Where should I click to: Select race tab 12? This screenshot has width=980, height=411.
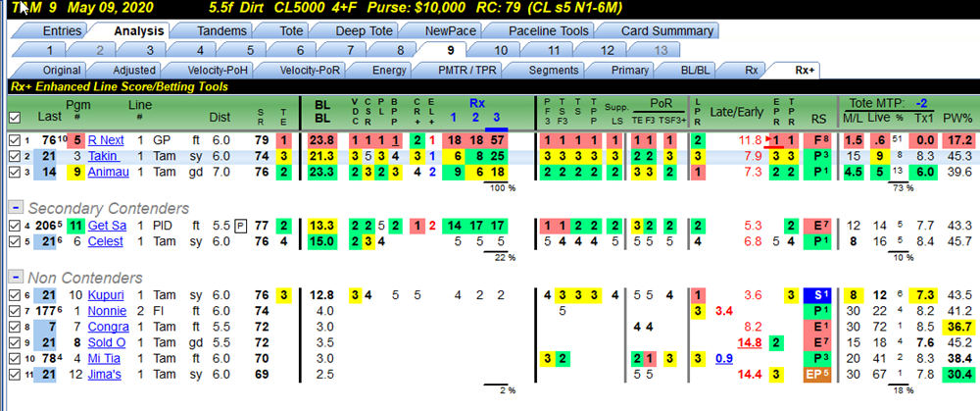pyautogui.click(x=607, y=51)
